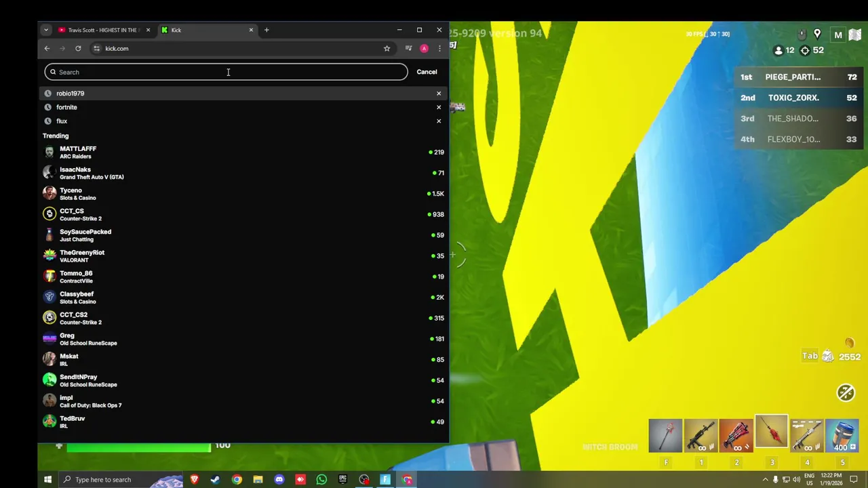Open TheGreenyRiot VALORANT channel
The height and width of the screenshot is (488, 868).
(243, 256)
